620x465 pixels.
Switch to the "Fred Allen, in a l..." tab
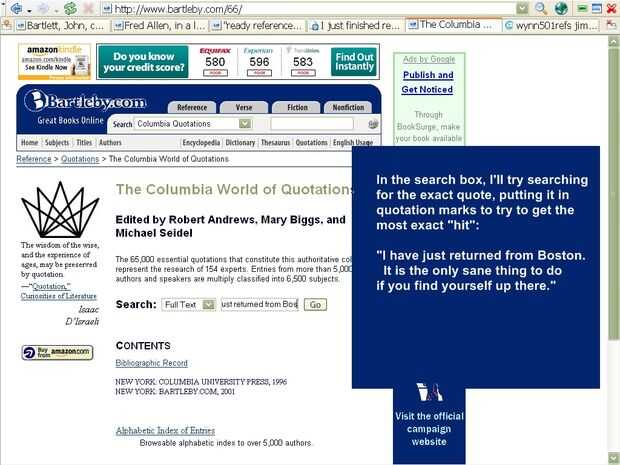pyautogui.click(x=159, y=26)
